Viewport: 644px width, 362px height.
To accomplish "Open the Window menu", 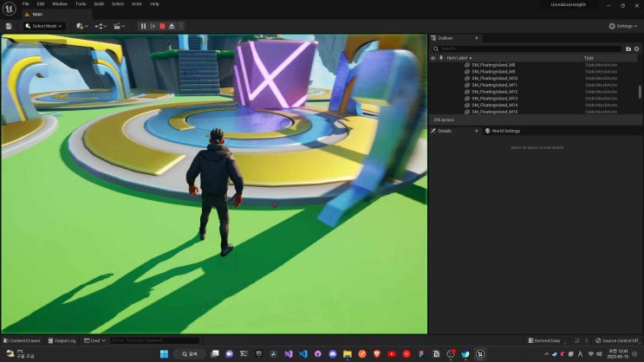I will pos(60,3).
